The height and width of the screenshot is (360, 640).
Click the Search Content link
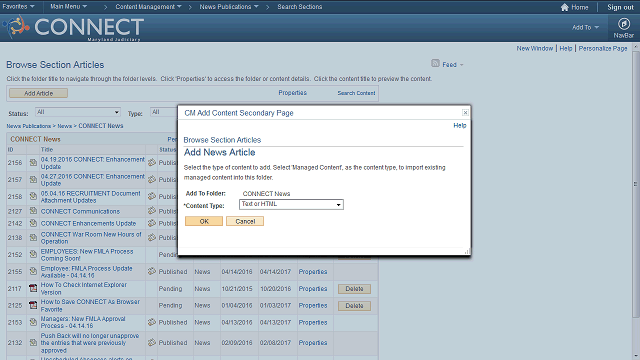coord(356,93)
